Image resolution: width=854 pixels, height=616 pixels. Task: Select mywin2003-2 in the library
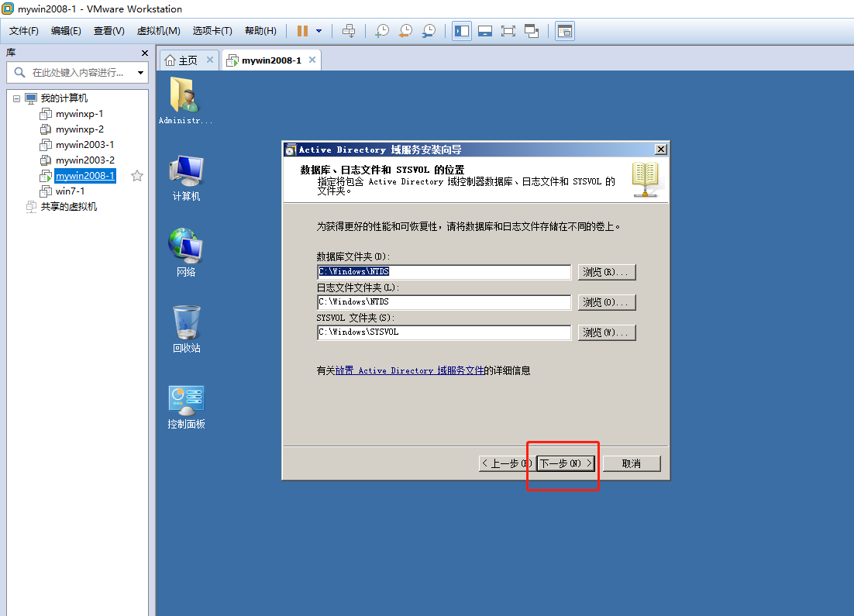point(85,160)
